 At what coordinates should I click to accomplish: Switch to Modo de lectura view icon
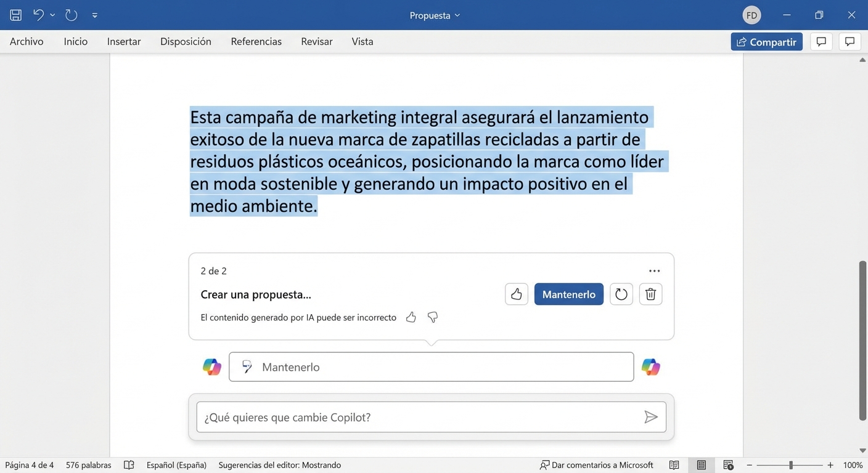coord(674,465)
